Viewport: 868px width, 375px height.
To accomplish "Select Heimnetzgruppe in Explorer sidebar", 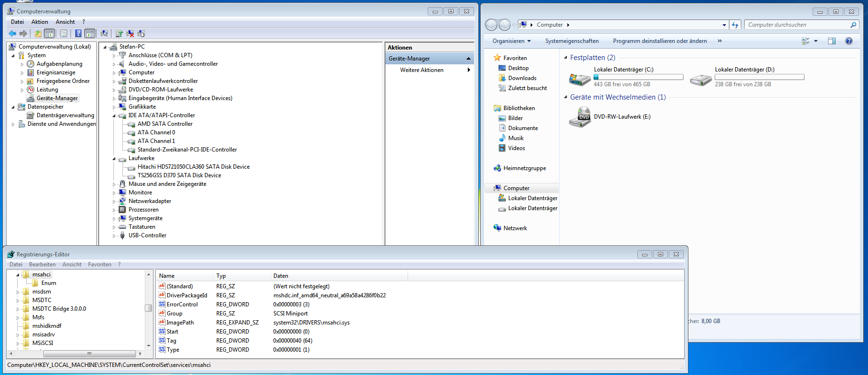I will 525,168.
